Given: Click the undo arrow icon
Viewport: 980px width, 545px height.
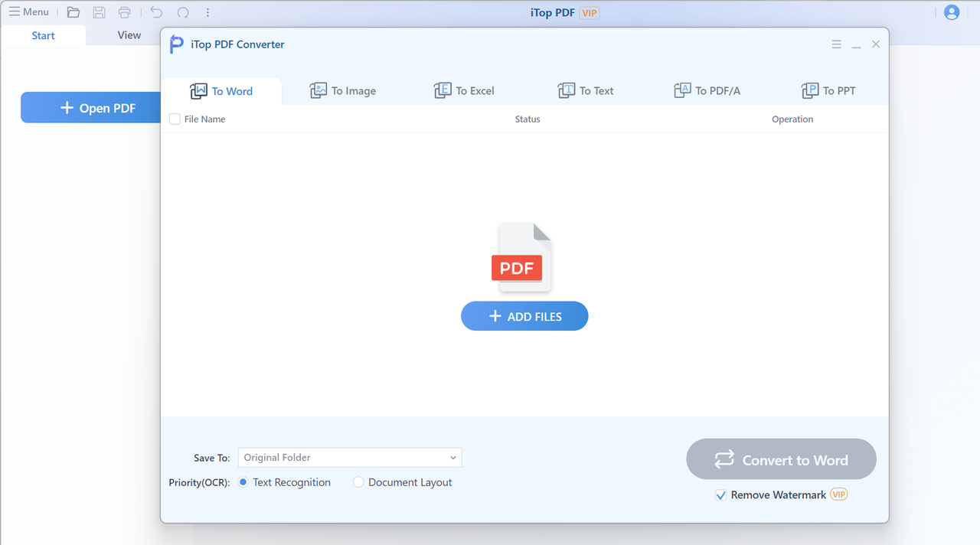Looking at the screenshot, I should point(156,12).
